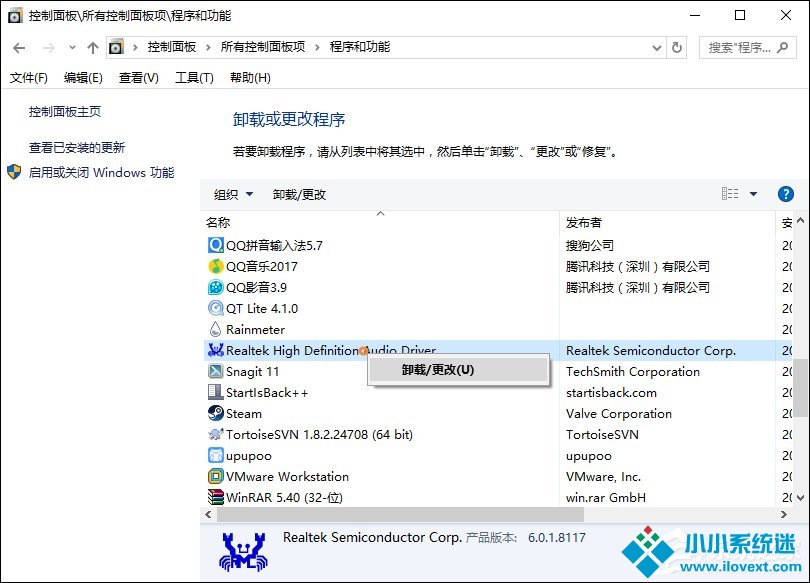Open 查看已安装的更新 link
The width and height of the screenshot is (810, 583).
coord(76,148)
